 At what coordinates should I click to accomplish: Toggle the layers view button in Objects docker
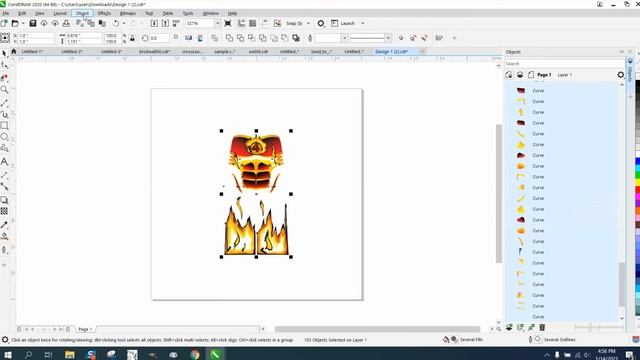point(520,75)
